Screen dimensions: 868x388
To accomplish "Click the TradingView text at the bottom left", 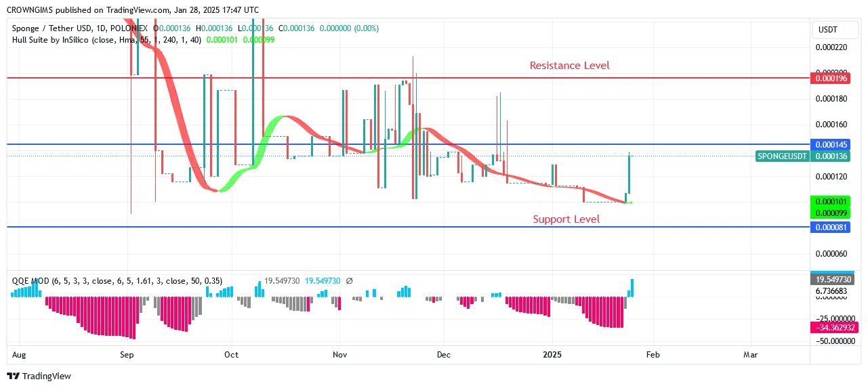I will (47, 376).
